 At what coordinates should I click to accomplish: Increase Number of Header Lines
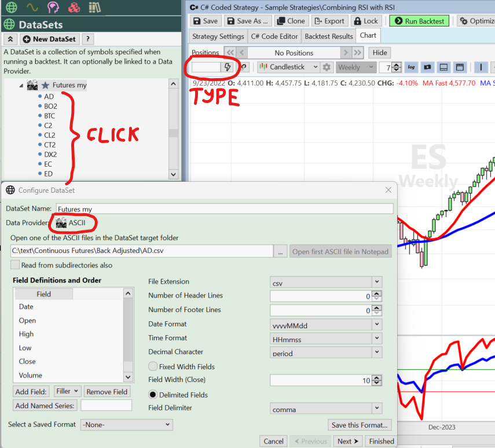point(377,293)
